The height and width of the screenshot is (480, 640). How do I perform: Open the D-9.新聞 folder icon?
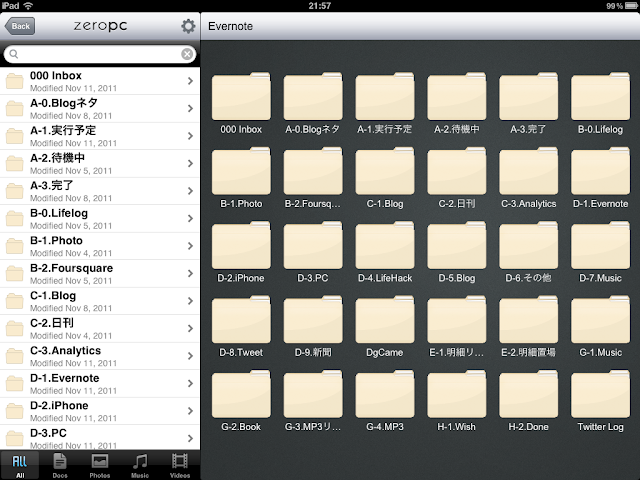pyautogui.click(x=313, y=320)
